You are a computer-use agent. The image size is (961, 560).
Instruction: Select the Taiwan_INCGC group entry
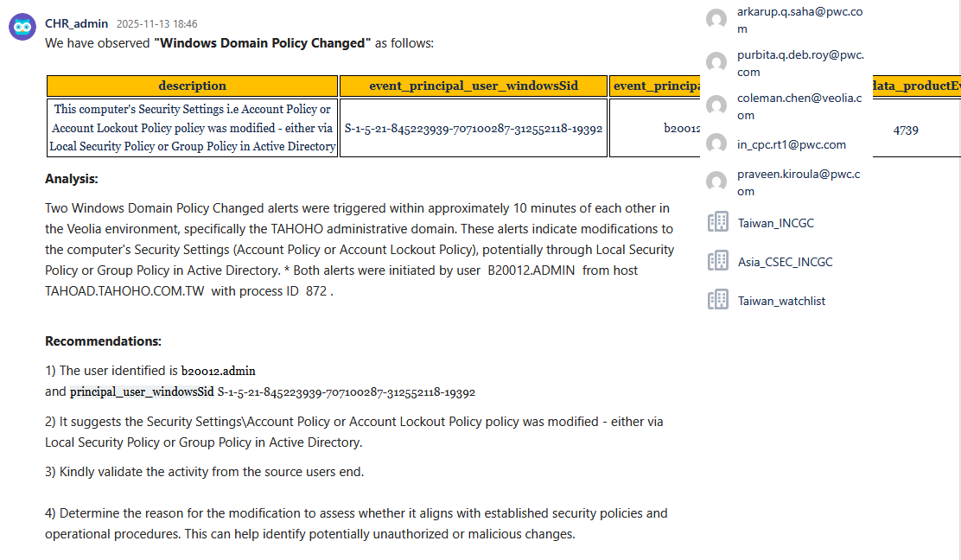(x=775, y=224)
